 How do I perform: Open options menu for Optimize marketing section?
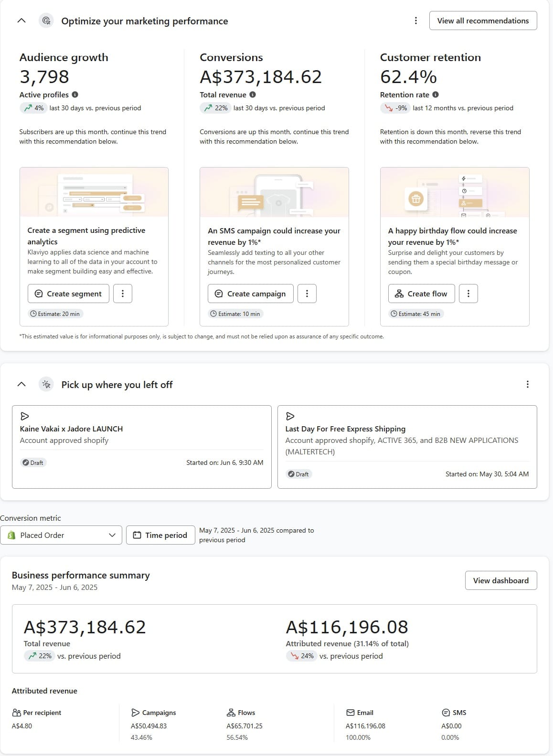[416, 21]
